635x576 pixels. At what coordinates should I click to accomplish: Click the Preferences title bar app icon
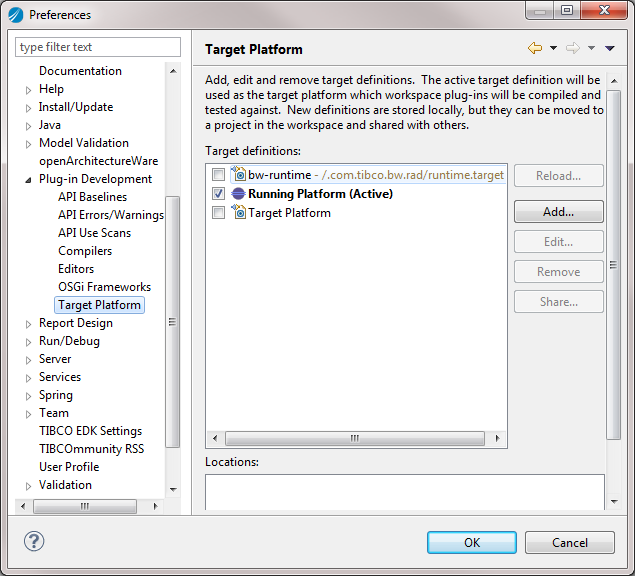click(x=16, y=15)
